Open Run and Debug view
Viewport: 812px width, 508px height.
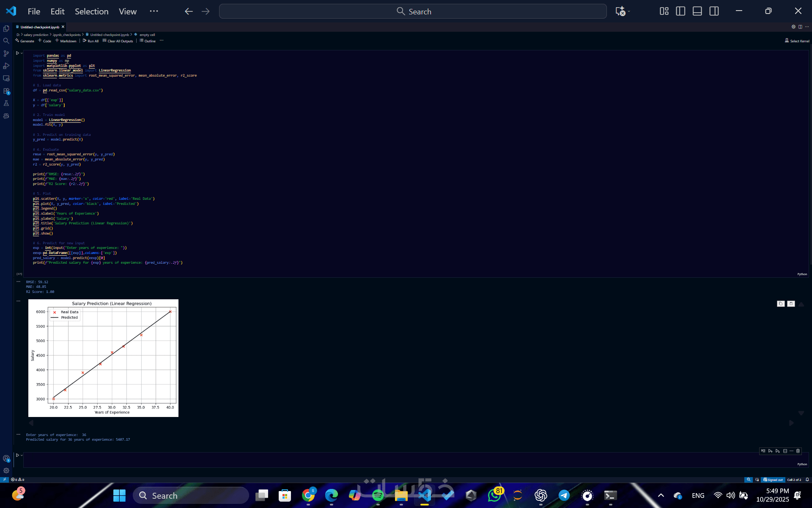pos(6,66)
